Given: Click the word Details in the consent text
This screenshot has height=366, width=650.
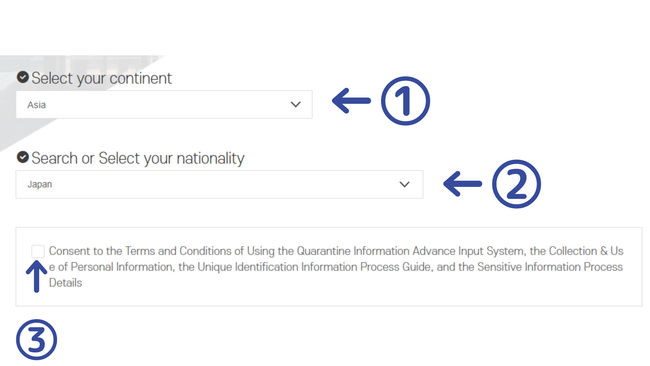Looking at the screenshot, I should tap(65, 283).
